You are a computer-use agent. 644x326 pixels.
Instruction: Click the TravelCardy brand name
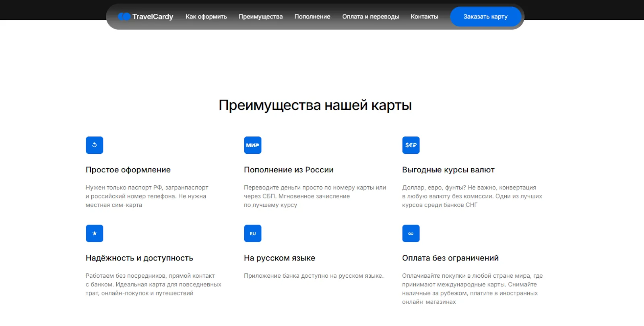click(153, 17)
